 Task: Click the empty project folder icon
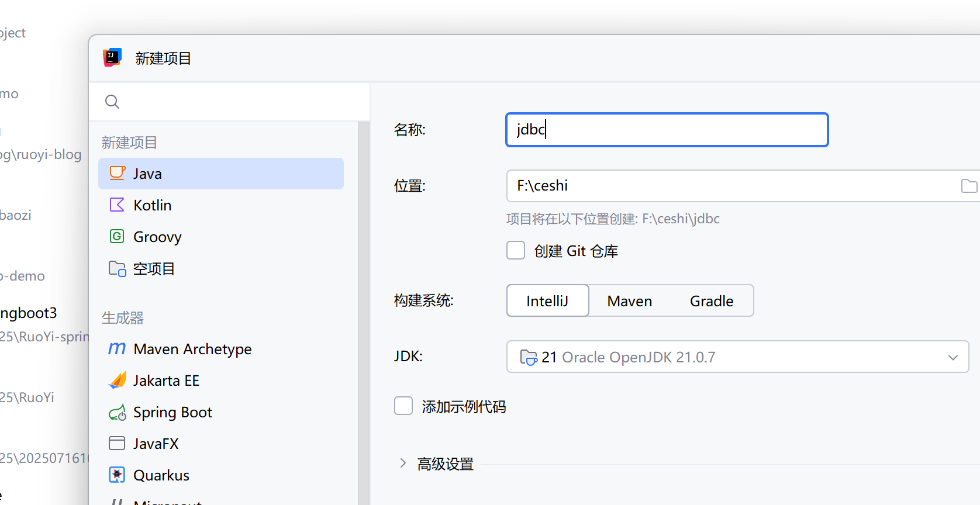[x=118, y=268]
